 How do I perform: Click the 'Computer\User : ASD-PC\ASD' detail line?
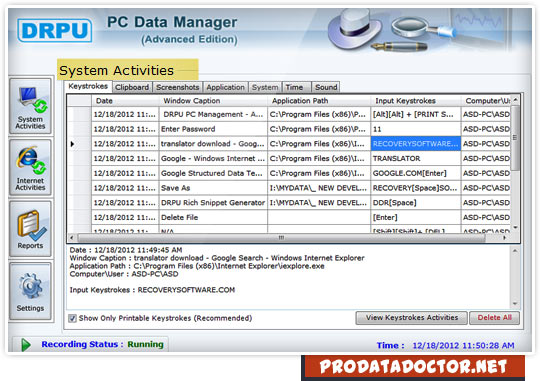(124, 274)
